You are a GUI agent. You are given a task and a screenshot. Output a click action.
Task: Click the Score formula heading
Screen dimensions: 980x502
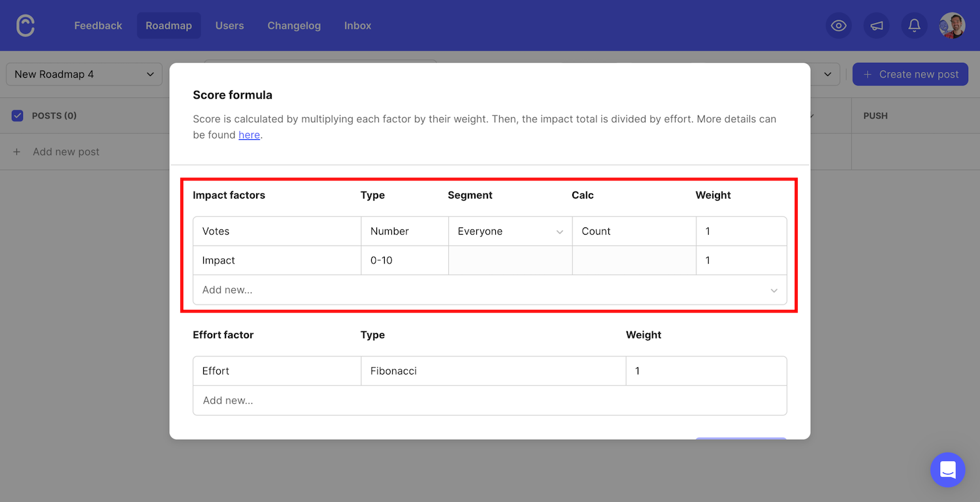[233, 95]
